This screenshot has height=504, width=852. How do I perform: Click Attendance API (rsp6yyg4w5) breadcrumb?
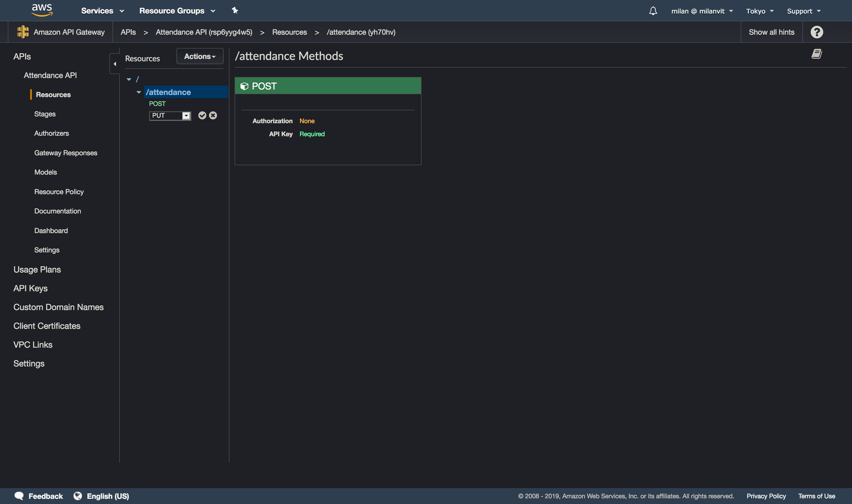pyautogui.click(x=204, y=32)
